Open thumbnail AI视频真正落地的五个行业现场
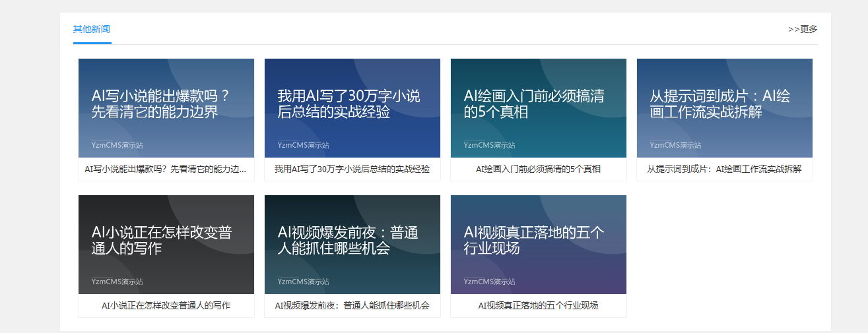The image size is (868, 333). [539, 245]
